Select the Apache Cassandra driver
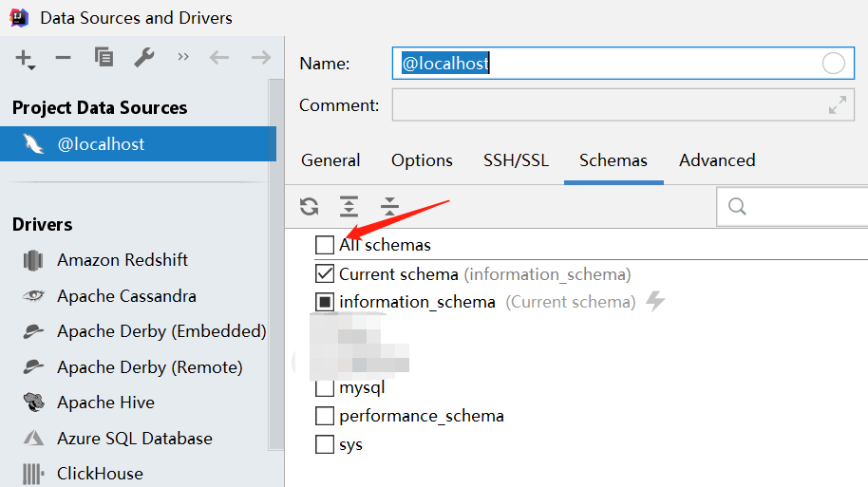This screenshot has height=487, width=868. point(126,296)
